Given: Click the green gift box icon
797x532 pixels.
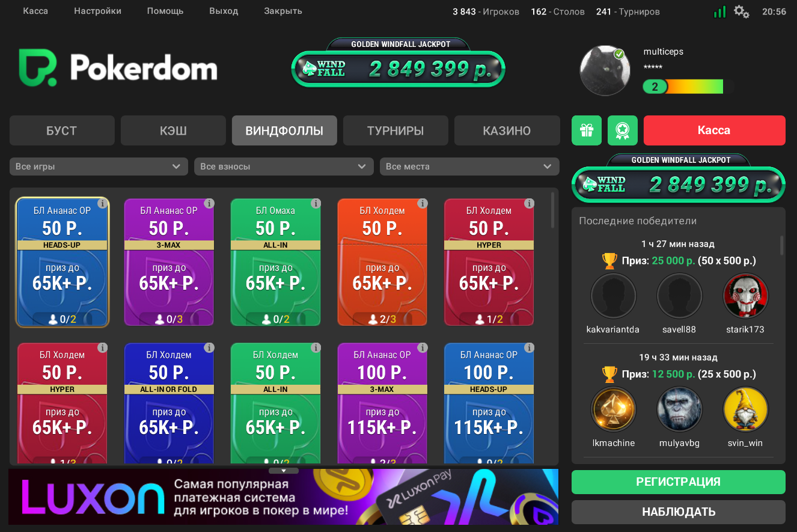Looking at the screenshot, I should (x=586, y=130).
